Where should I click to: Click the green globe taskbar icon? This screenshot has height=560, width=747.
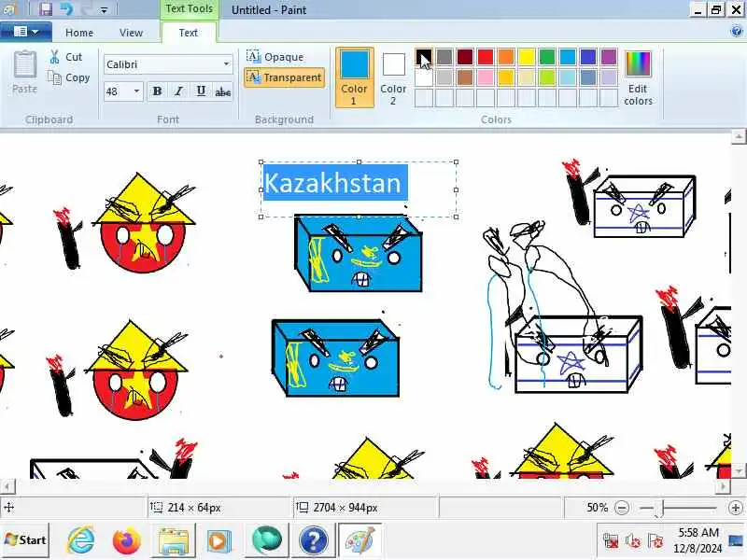click(267, 540)
